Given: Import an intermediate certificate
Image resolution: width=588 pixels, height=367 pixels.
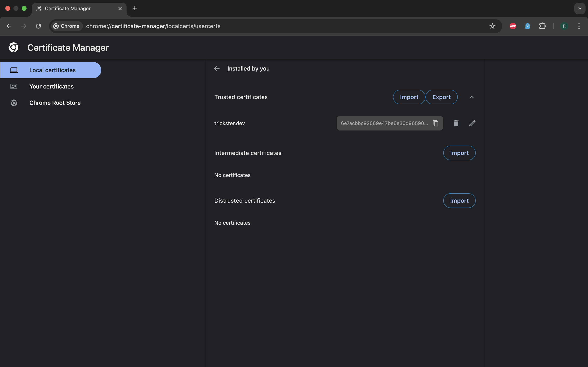Looking at the screenshot, I should click(x=459, y=153).
